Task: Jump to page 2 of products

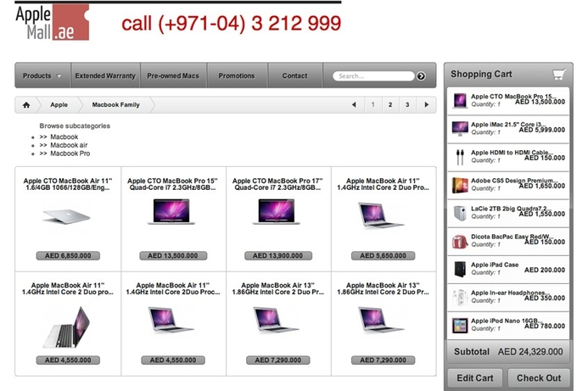Action: [390, 105]
